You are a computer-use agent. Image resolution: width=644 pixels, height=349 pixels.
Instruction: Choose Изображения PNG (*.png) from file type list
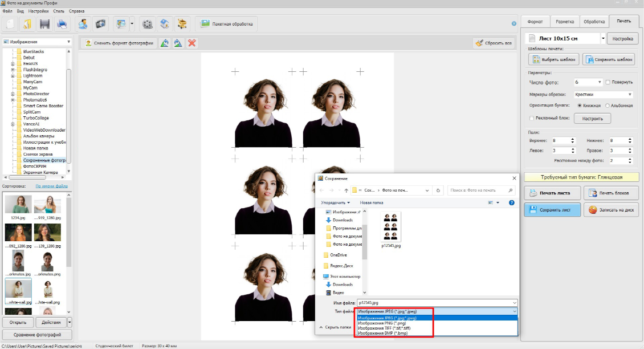coord(382,323)
